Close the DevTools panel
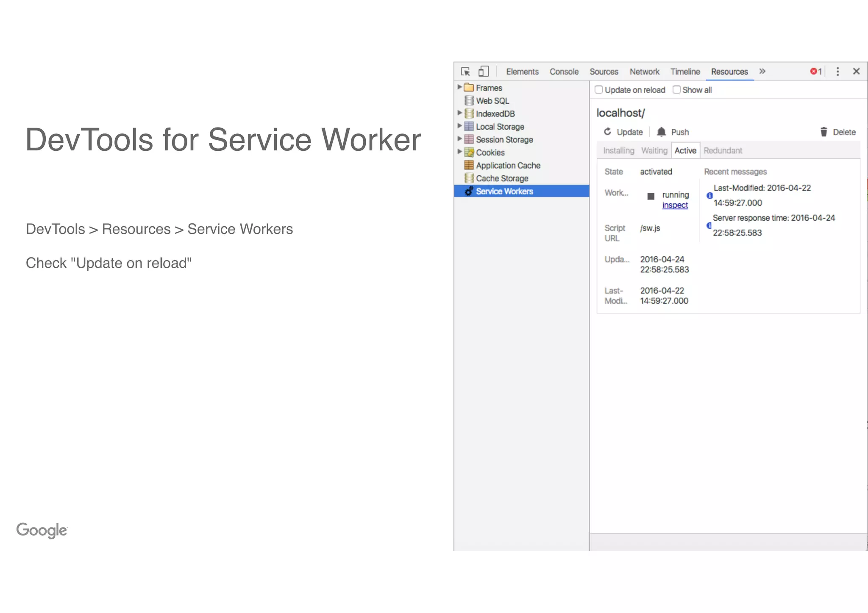The image size is (868, 613). point(856,71)
